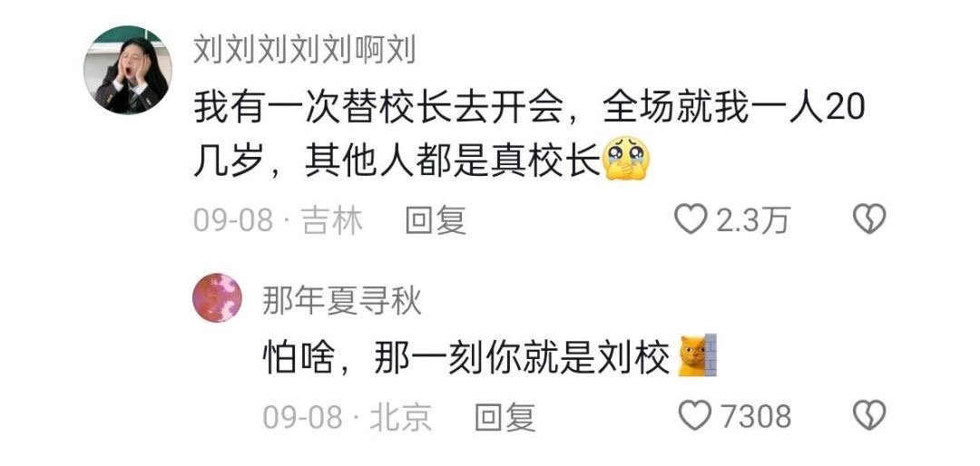
Task: Click the 7308 like count
Action: 756,417
